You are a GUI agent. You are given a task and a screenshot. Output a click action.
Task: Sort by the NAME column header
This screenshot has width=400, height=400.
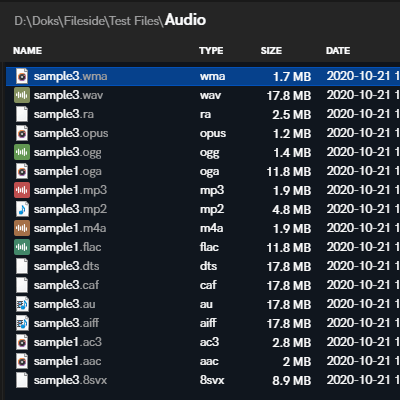point(27,51)
